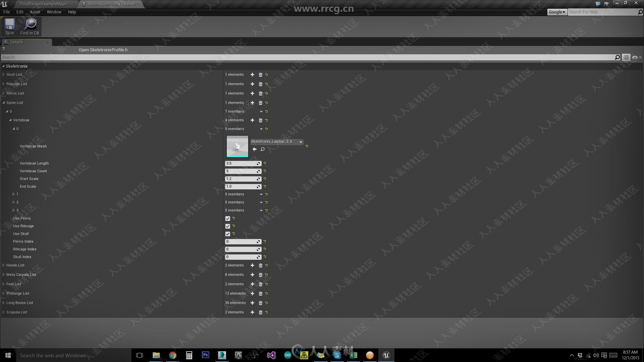Open Epic Games Launcher in taskbar
The width and height of the screenshot is (644, 362).
click(238, 355)
